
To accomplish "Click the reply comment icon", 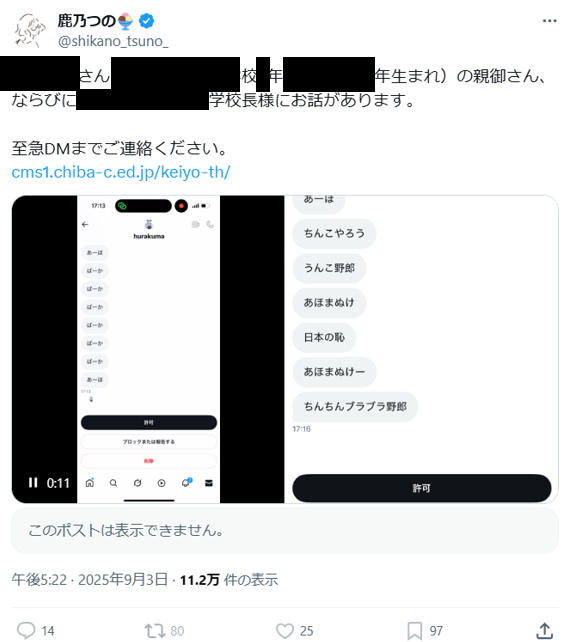I will [x=26, y=631].
